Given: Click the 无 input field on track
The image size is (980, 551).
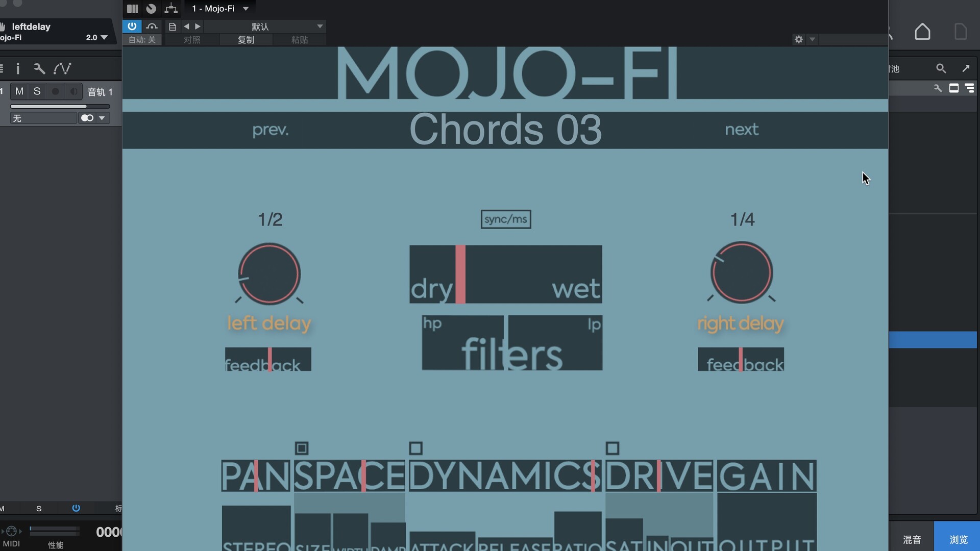Looking at the screenshot, I should 43,118.
